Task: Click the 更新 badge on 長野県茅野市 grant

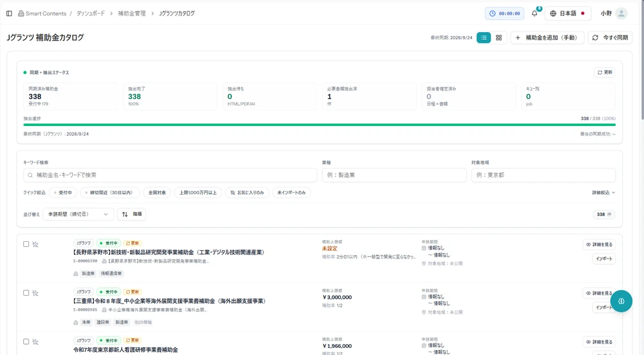Action: point(132,244)
